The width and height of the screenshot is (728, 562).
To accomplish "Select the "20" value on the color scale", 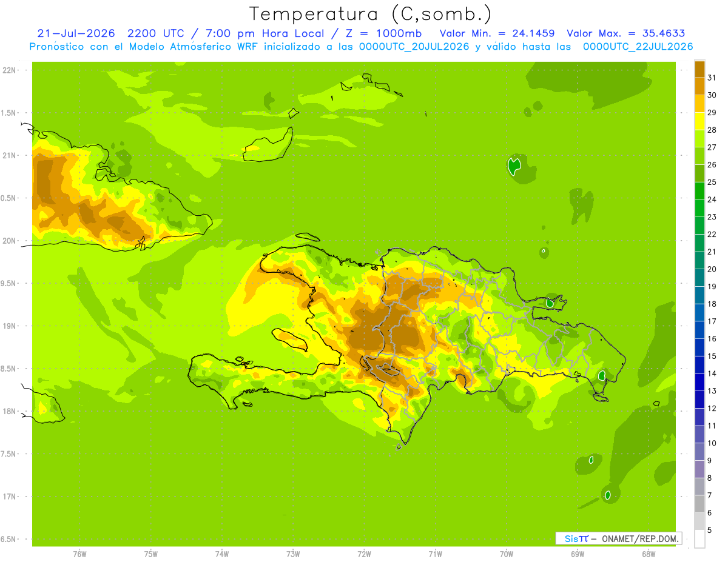I will point(712,269).
